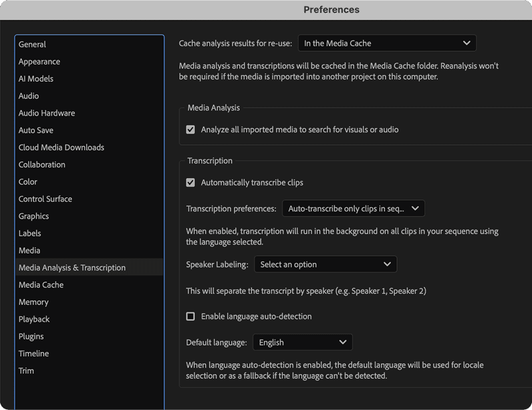Screen dimensions: 532x410
Task: Click the 'Cache analysis results for re-use:' label
Action: (235, 43)
